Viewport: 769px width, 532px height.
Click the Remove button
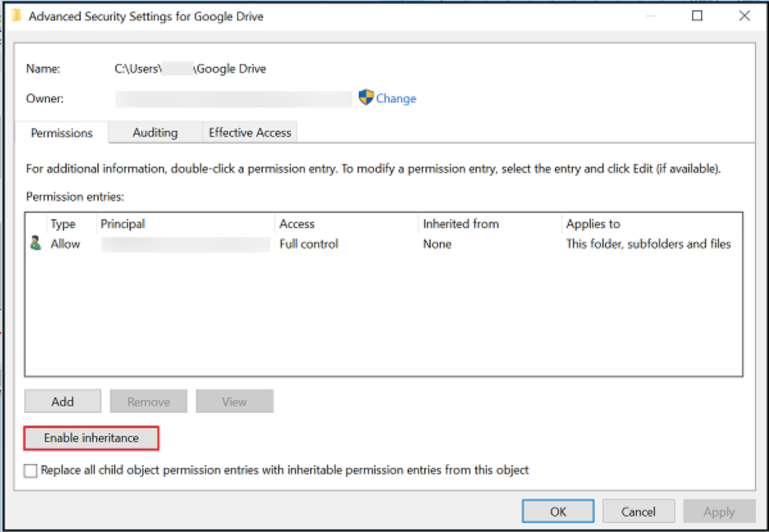coord(149,401)
